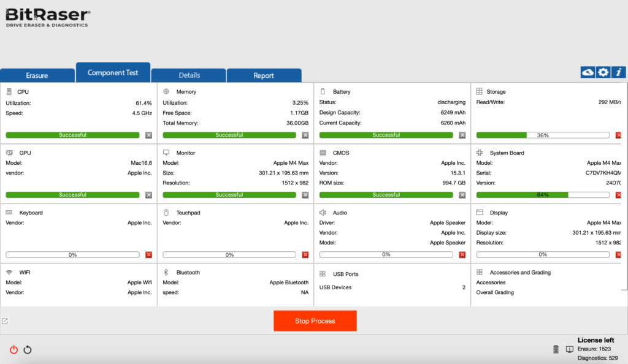Click the battery-shaped icon in bottom bar

point(556,349)
